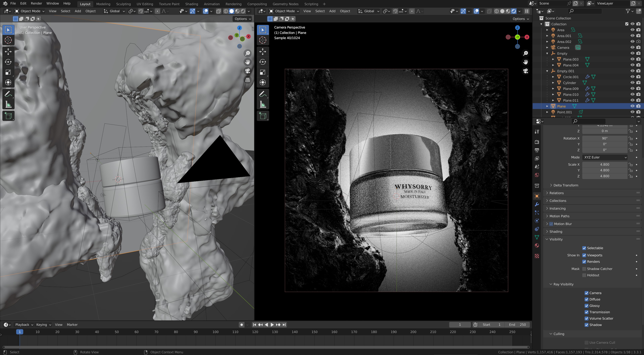Enable the Shadow Catcher checkbox
Viewport: 644px width, 355px height.
tap(584, 269)
